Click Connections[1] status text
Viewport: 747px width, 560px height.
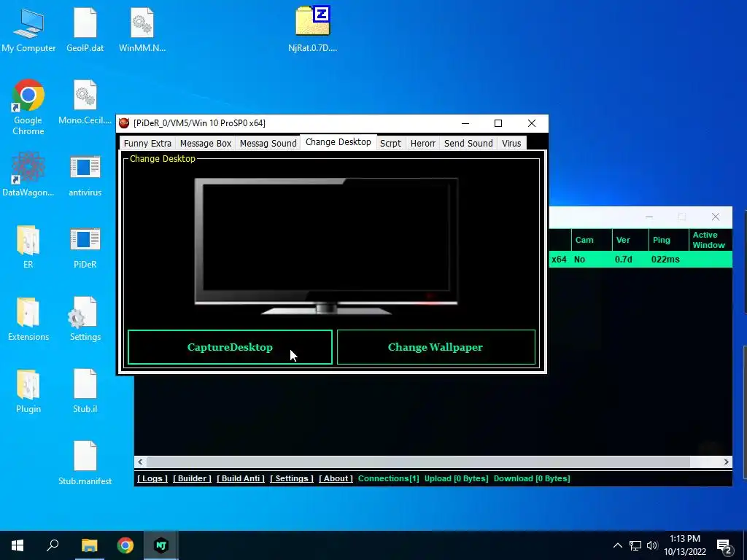click(388, 478)
